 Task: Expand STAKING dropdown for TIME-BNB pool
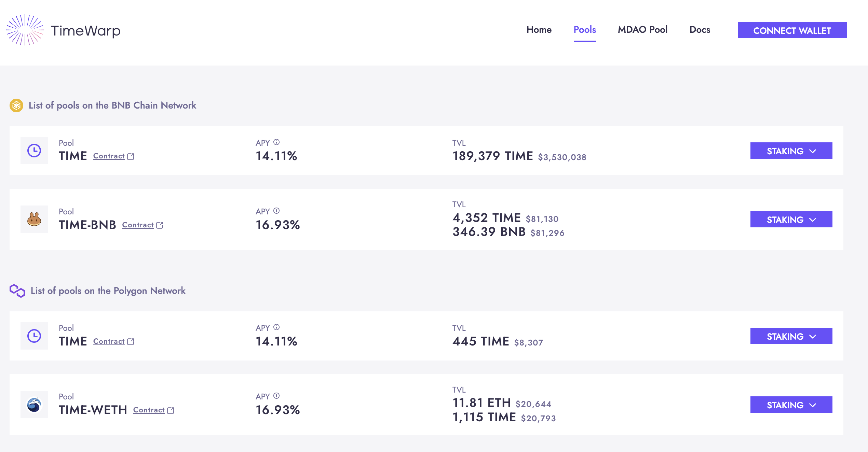pos(791,219)
